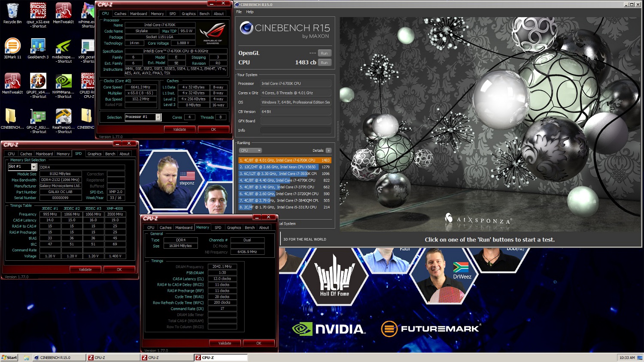Viewport: 644px width, 362px height.
Task: Launch GPU-Z ASUS shortcut icon
Action: click(x=38, y=116)
